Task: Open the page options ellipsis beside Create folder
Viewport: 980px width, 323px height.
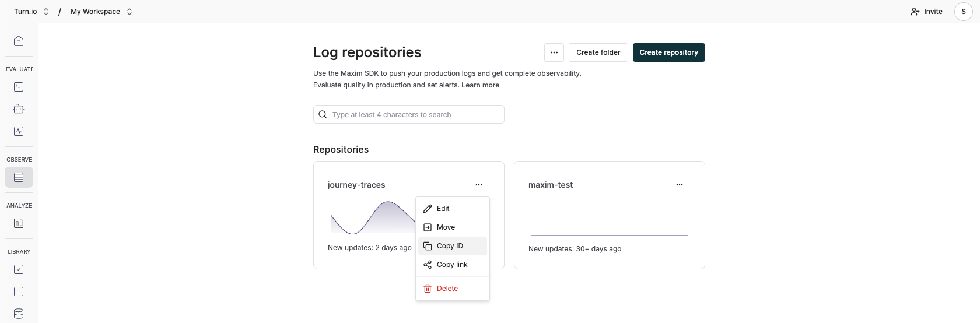Action: pyautogui.click(x=554, y=52)
